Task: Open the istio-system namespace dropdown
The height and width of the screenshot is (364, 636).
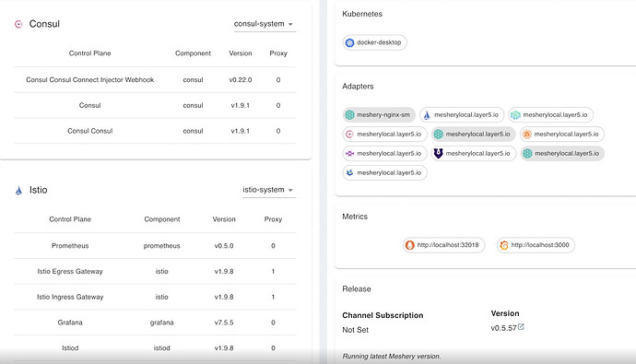Action: click(268, 190)
